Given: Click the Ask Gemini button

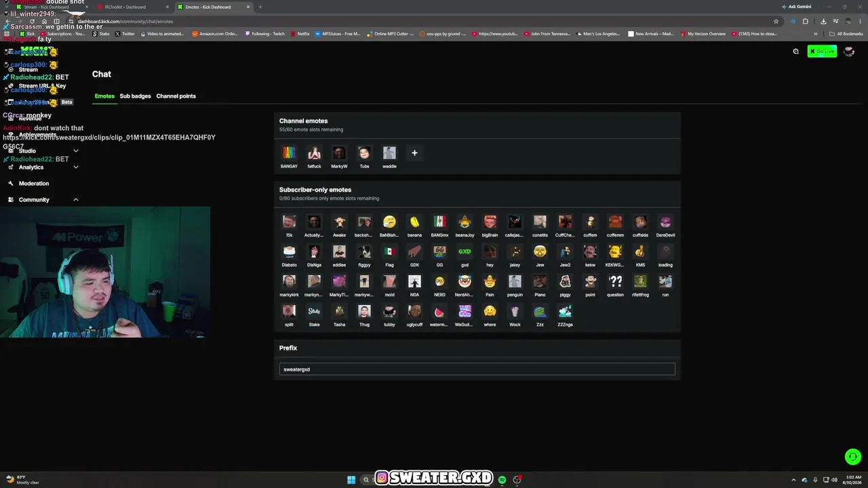Looking at the screenshot, I should point(796,7).
